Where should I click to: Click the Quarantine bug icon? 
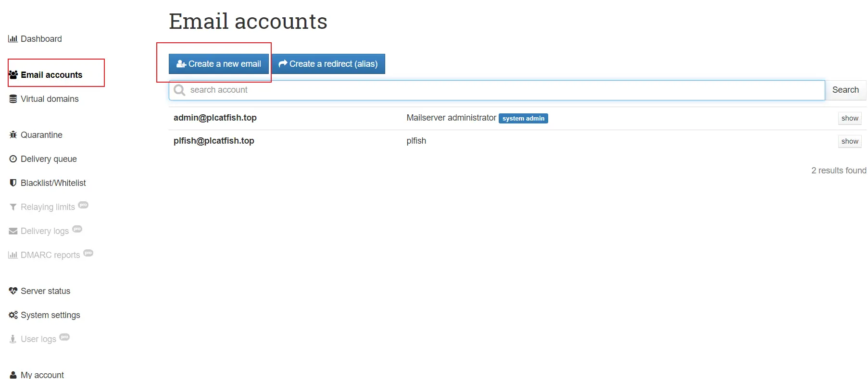point(13,135)
